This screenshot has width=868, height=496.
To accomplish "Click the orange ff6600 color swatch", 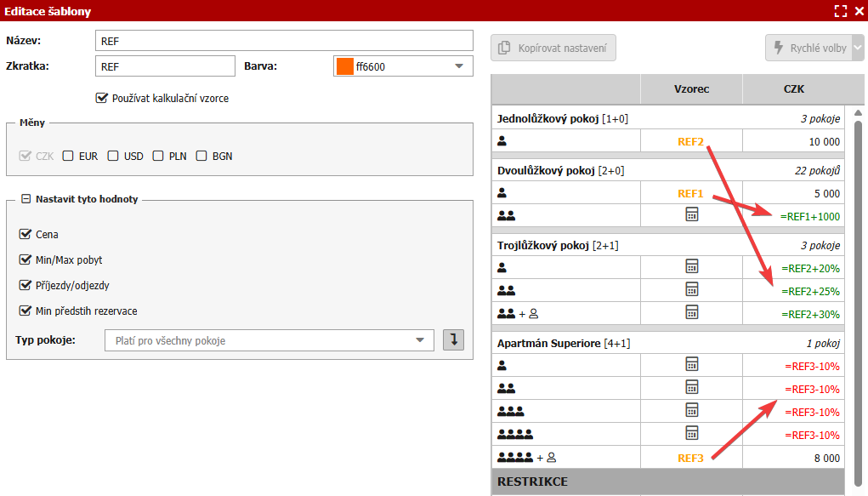I will click(x=345, y=66).
